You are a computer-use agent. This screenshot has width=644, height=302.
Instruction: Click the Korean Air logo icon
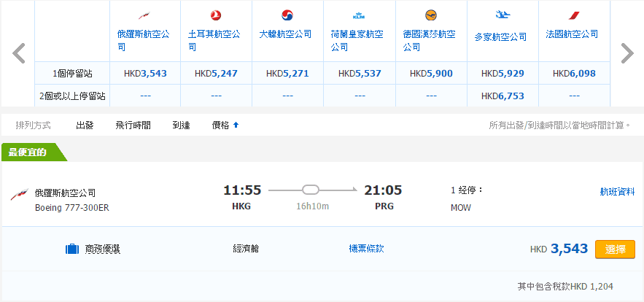(287, 15)
